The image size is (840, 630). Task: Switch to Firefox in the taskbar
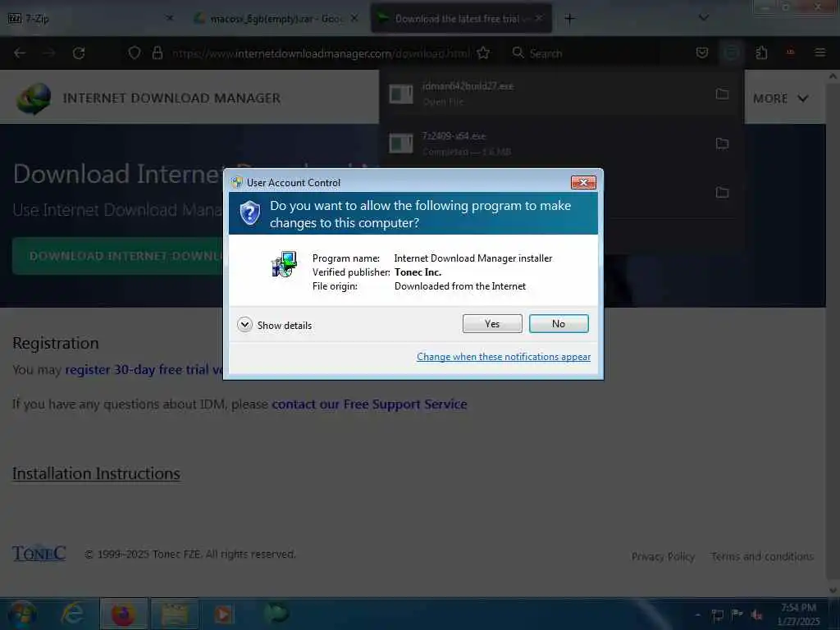coord(123,614)
